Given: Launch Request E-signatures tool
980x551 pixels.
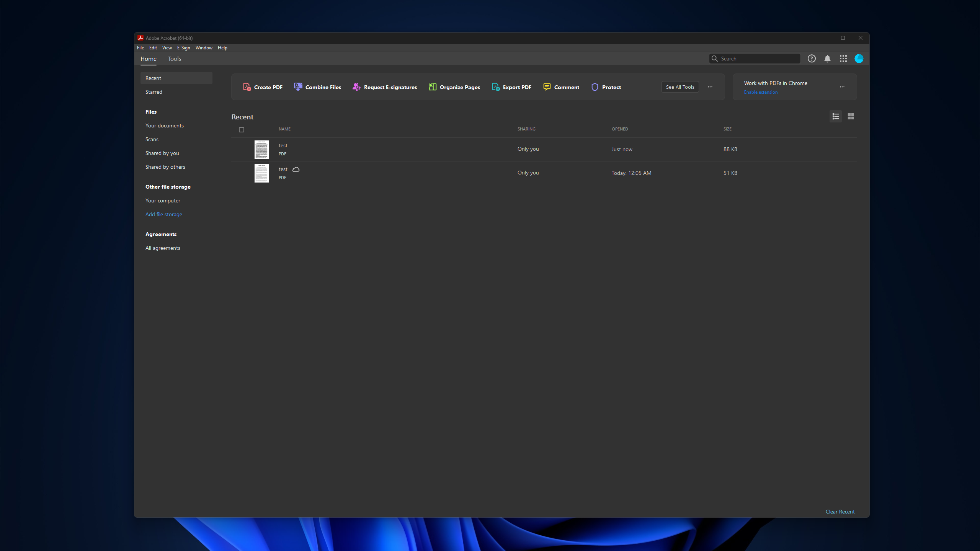Looking at the screenshot, I should tap(385, 87).
